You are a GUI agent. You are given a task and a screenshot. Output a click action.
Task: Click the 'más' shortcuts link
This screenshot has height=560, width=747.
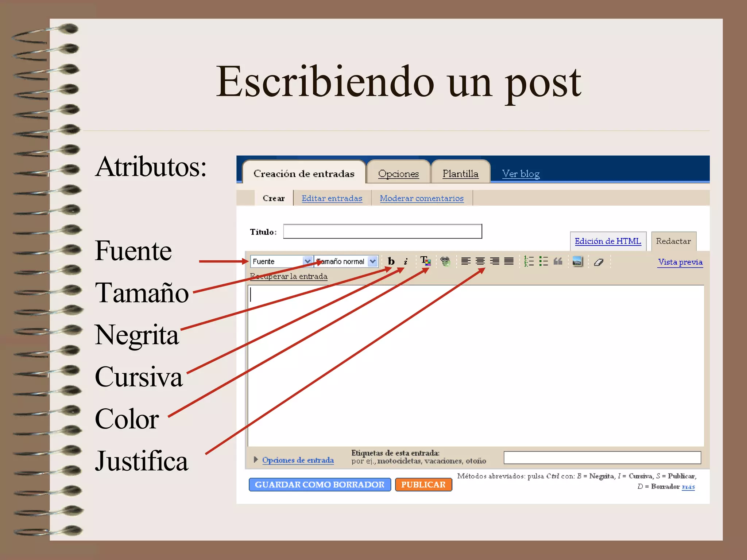(x=688, y=486)
